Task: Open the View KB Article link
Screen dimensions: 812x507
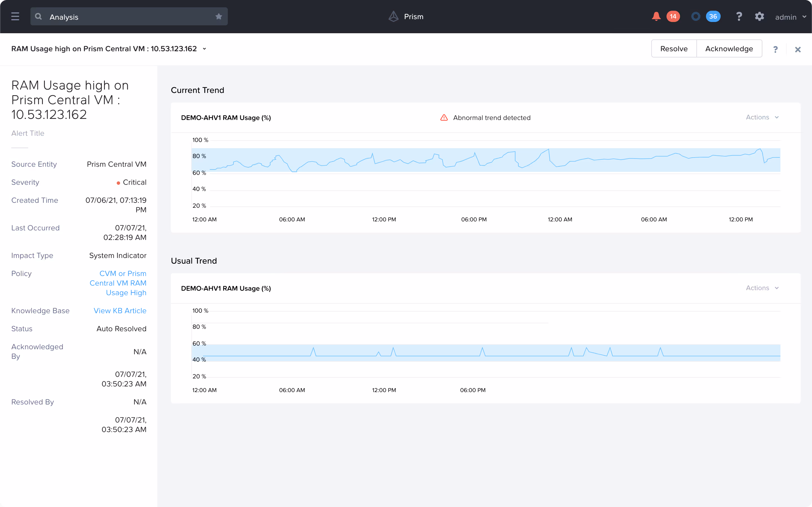Action: (x=120, y=310)
